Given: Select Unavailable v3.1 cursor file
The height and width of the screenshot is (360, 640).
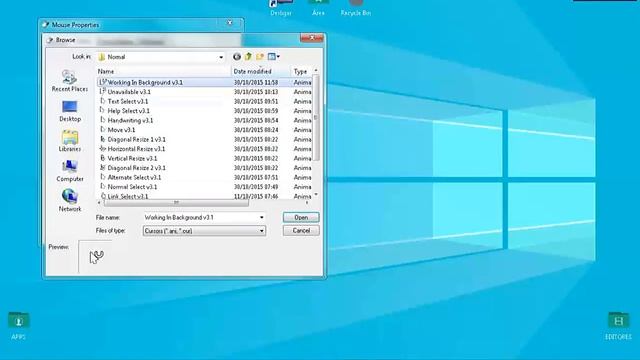Looking at the screenshot, I should pyautogui.click(x=129, y=92).
